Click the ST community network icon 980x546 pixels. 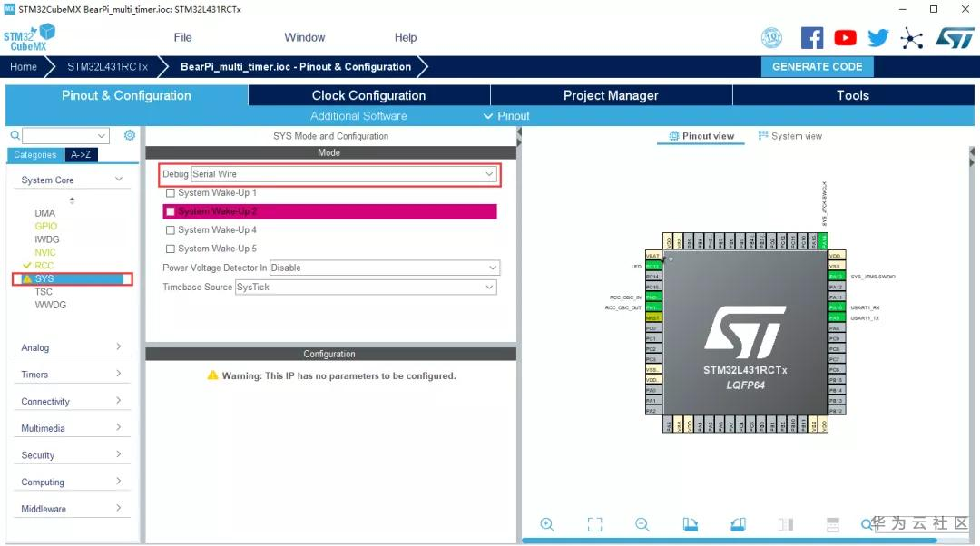911,39
